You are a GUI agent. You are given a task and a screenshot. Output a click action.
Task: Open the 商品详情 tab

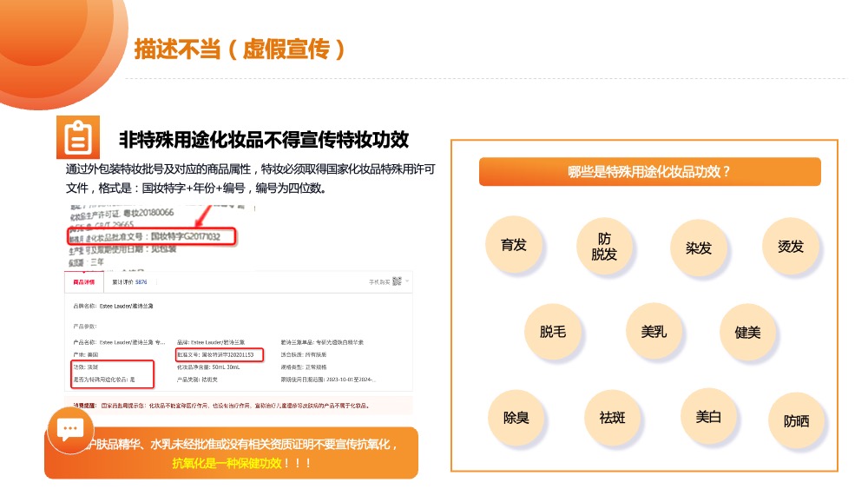click(83, 282)
